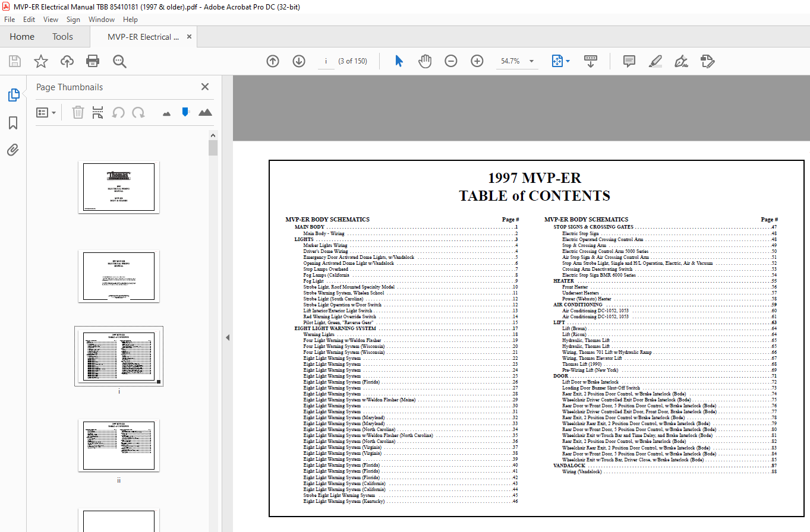
Task: Select the MVP-ER Electrical document tab
Action: pyautogui.click(x=143, y=37)
